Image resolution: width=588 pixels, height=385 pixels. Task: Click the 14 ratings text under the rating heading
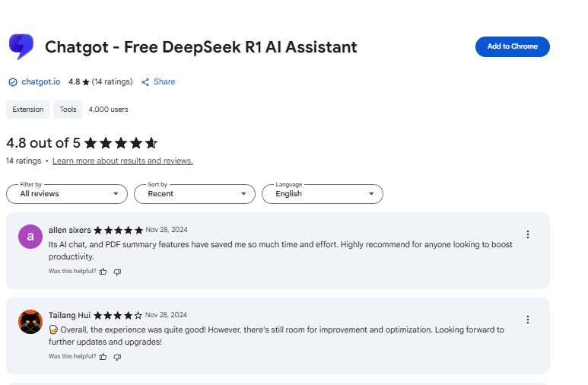[x=24, y=161]
